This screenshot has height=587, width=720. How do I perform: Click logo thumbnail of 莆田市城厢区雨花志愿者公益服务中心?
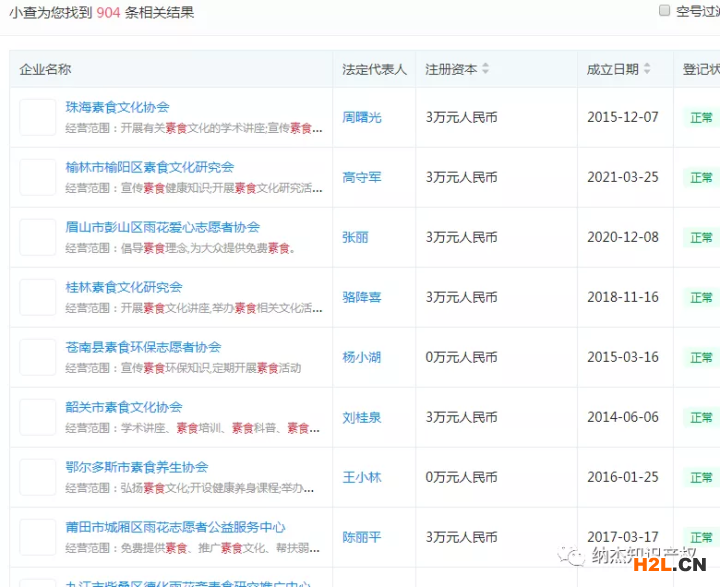(x=38, y=537)
